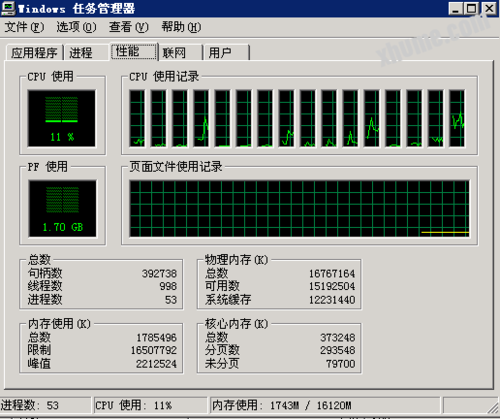Click the 物理内存 总数 value 16767164
Image resolution: width=500 pixels, height=419 pixels.
(x=332, y=274)
